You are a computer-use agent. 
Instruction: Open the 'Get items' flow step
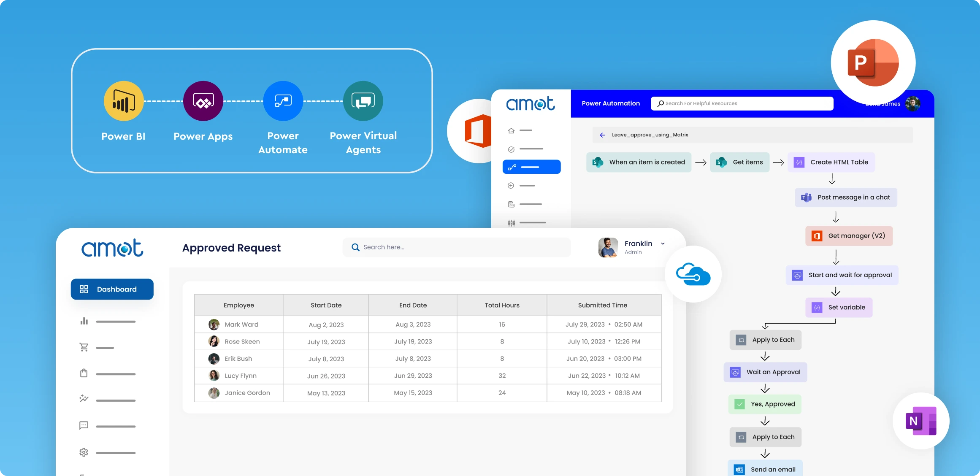click(x=739, y=162)
